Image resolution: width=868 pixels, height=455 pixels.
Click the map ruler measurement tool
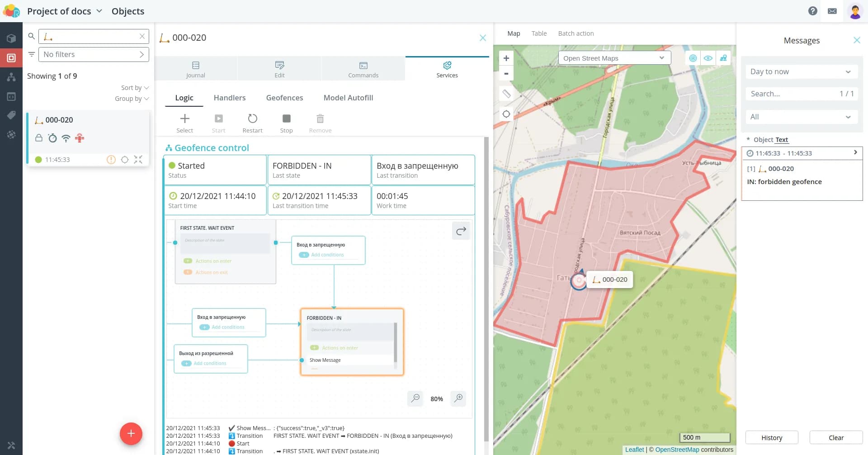tap(506, 94)
